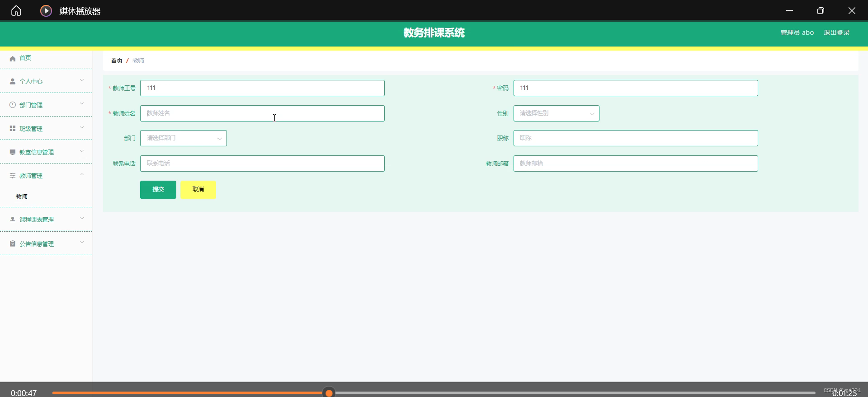The image size is (868, 397).
Task: Open the 教师管理 sidebar menu item
Action: click(x=46, y=176)
